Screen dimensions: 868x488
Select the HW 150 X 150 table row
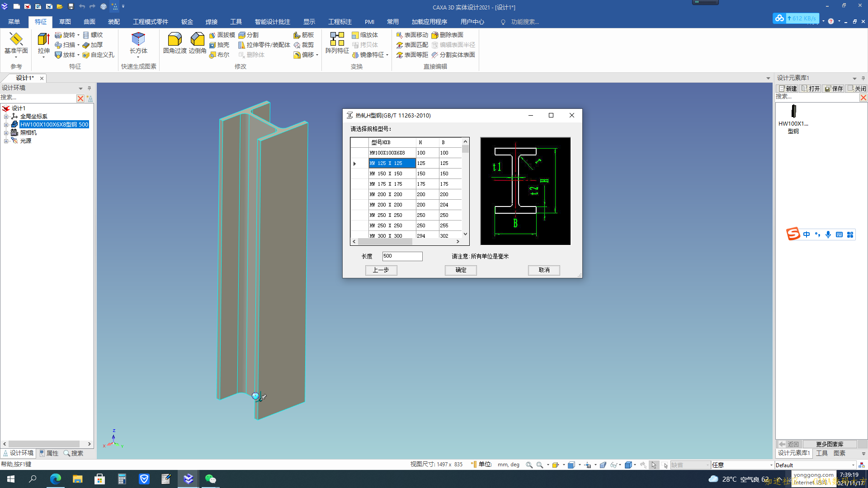tap(406, 174)
